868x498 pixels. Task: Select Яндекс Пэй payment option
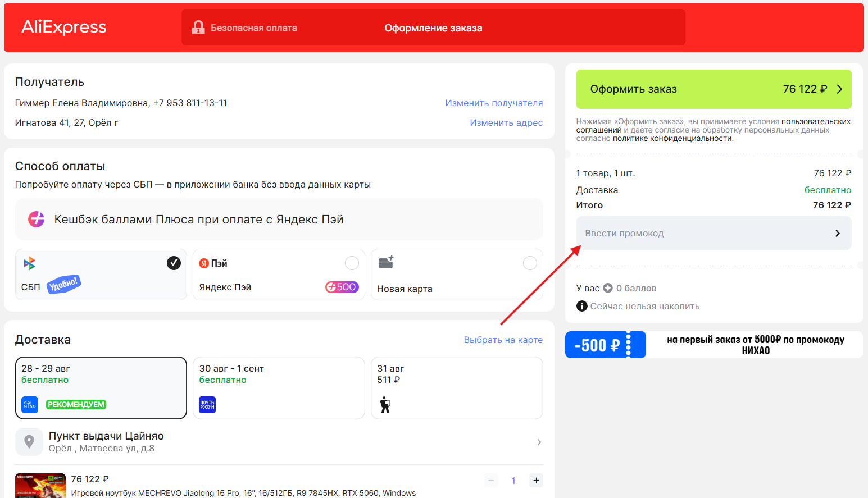click(279, 275)
